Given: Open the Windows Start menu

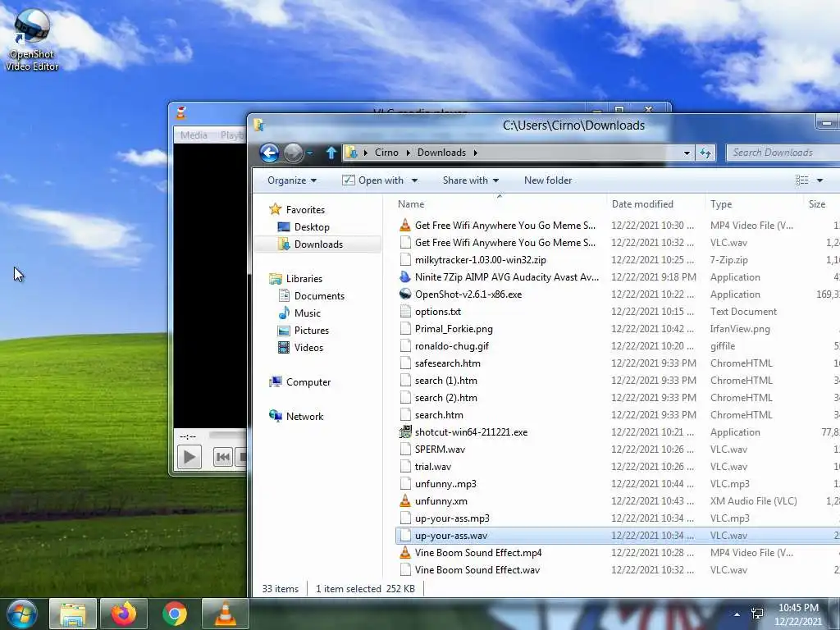Looking at the screenshot, I should click(22, 614).
